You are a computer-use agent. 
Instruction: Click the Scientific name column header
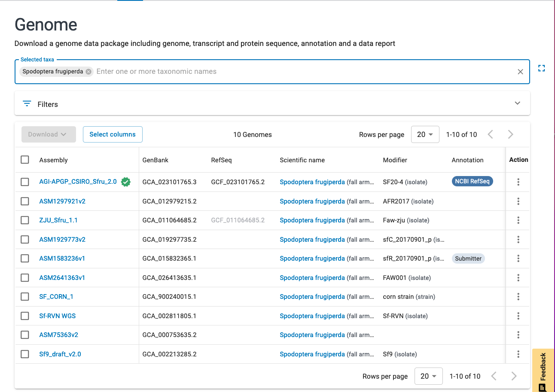302,160
